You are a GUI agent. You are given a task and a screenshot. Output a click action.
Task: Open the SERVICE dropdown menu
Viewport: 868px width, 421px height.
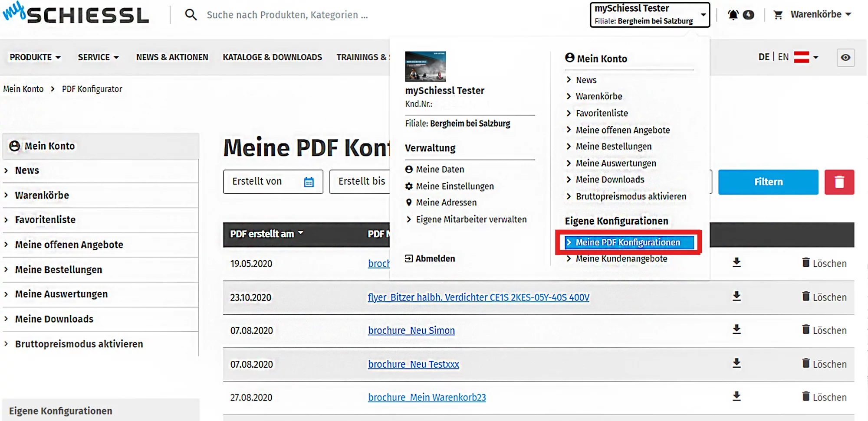pos(98,57)
